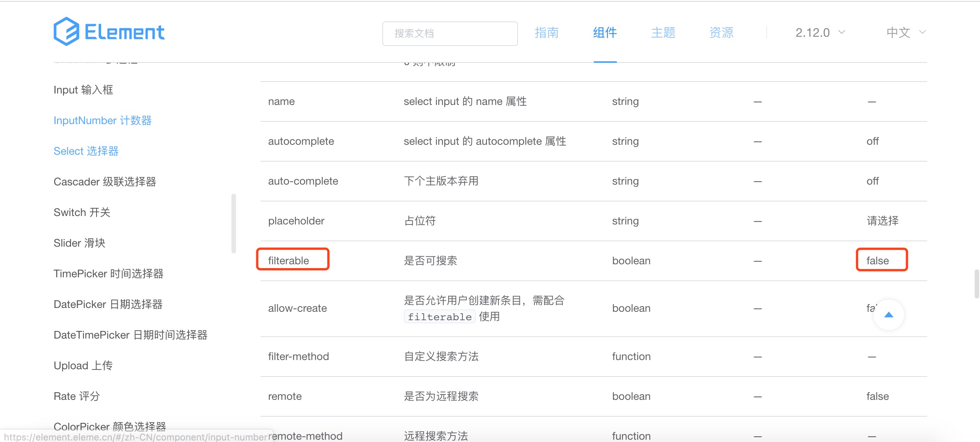This screenshot has height=442, width=980.
Task: Open Slider 滑块 component page
Action: 79,243
